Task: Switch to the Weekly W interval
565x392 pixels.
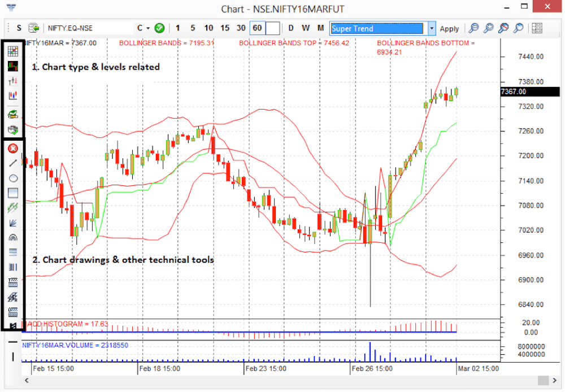Action: pos(305,28)
